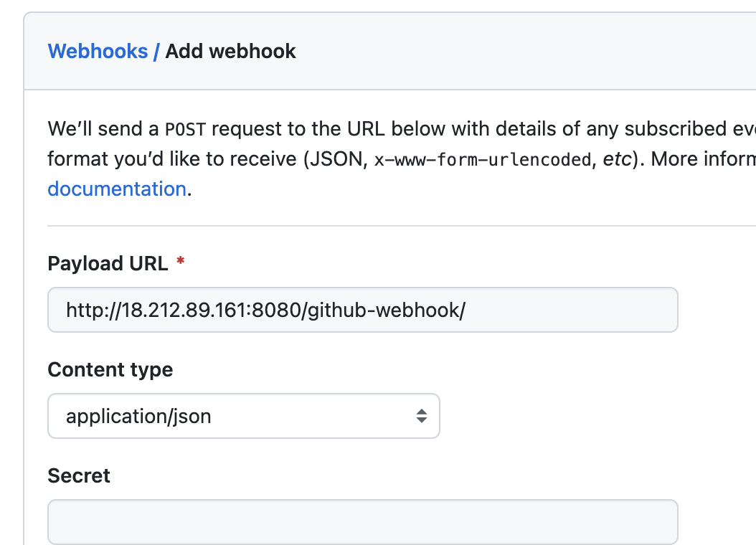Click the POST code text

coord(184,130)
